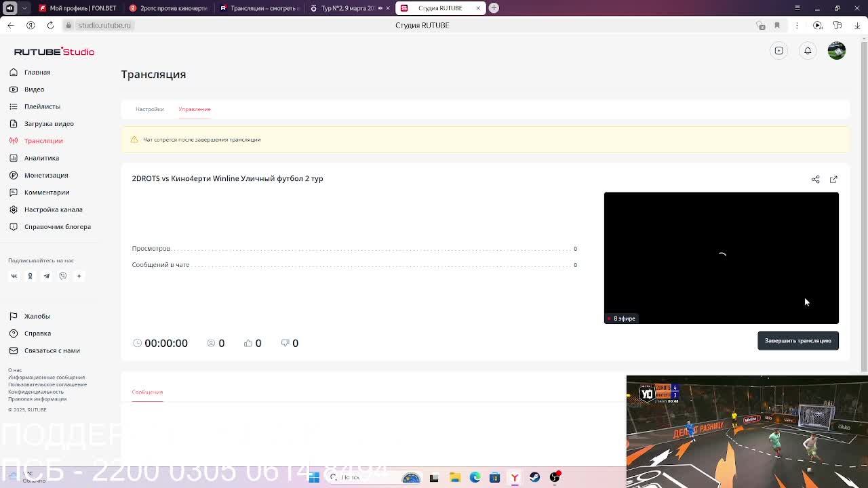
Task: Reload the page
Action: click(x=50, y=25)
